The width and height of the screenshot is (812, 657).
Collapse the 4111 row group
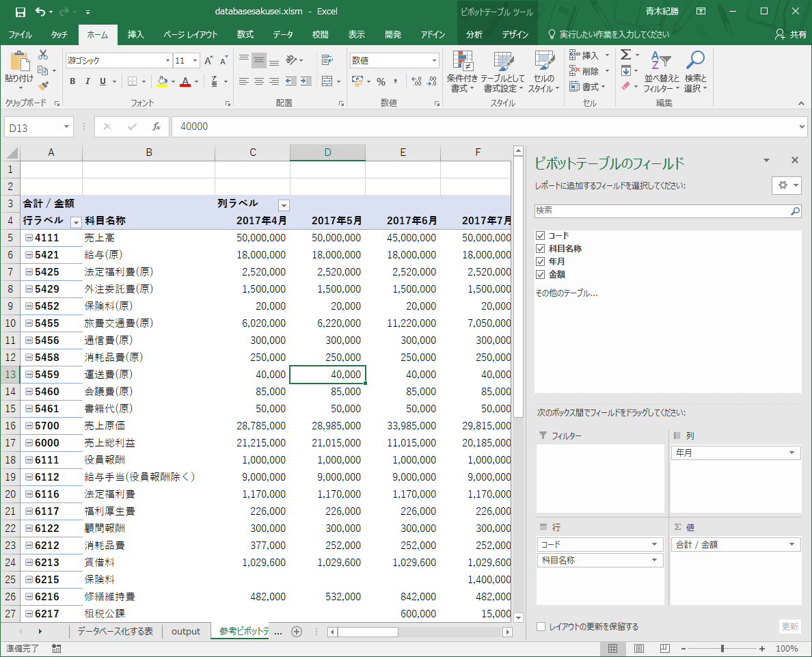(x=29, y=238)
